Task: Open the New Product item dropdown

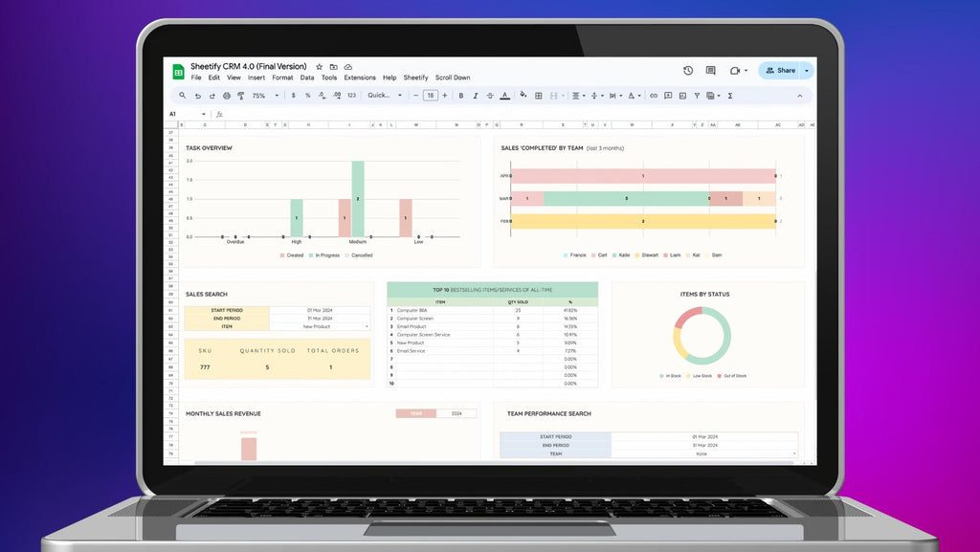Action: click(x=366, y=326)
